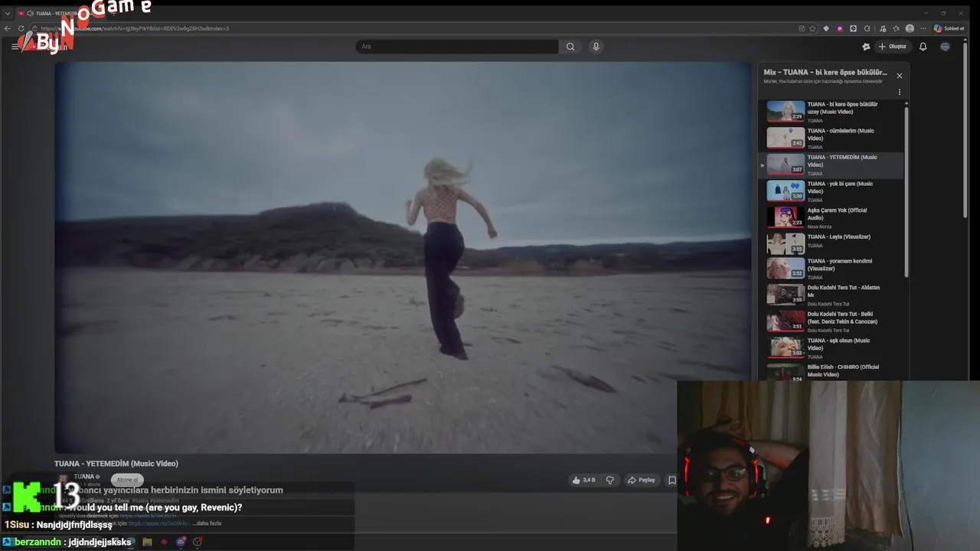This screenshot has height=551, width=980.
Task: Play 'TUANA - yok bi çare' playlist item
Action: (x=831, y=191)
